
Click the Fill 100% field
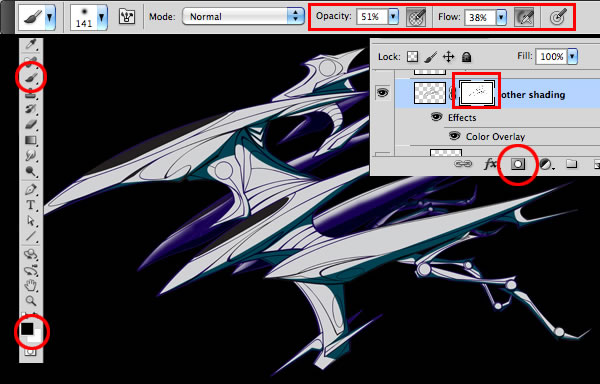(551, 57)
